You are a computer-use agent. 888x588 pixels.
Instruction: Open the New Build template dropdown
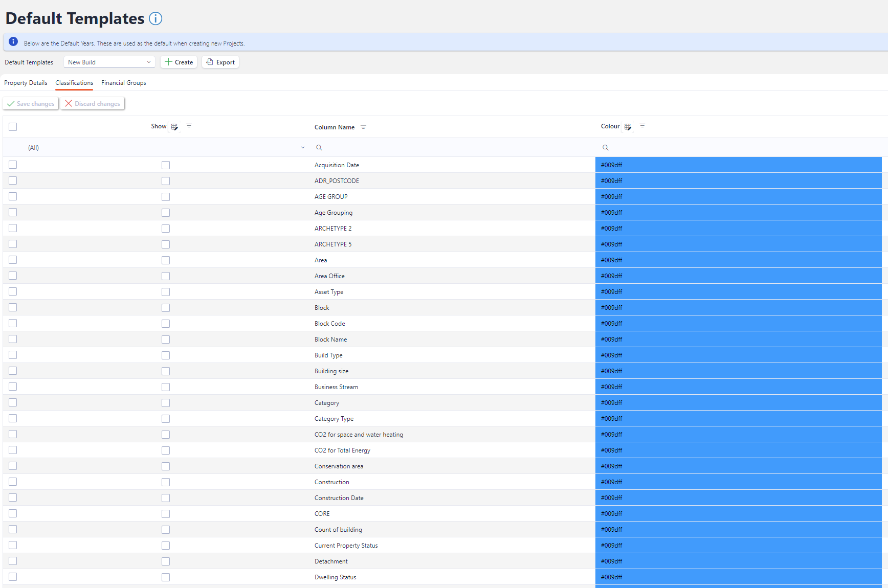tap(109, 62)
